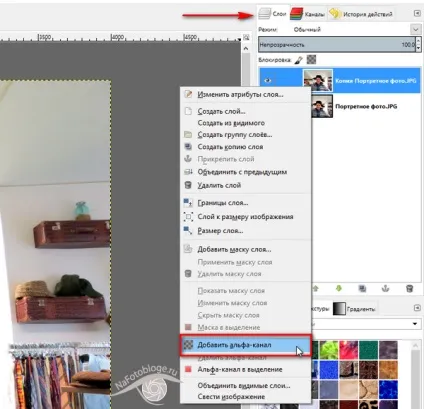Select Создать из видимого menu entry
Viewport: 424px width, 409px height.
point(245,123)
